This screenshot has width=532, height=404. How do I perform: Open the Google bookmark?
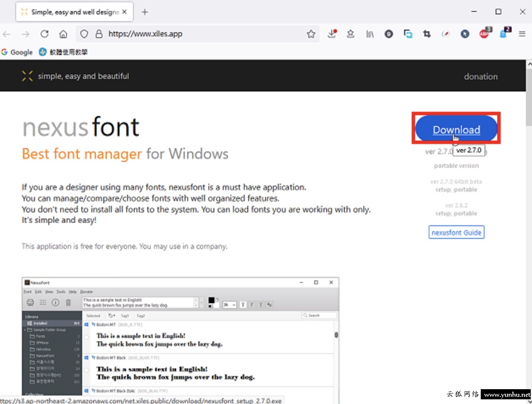(x=17, y=52)
